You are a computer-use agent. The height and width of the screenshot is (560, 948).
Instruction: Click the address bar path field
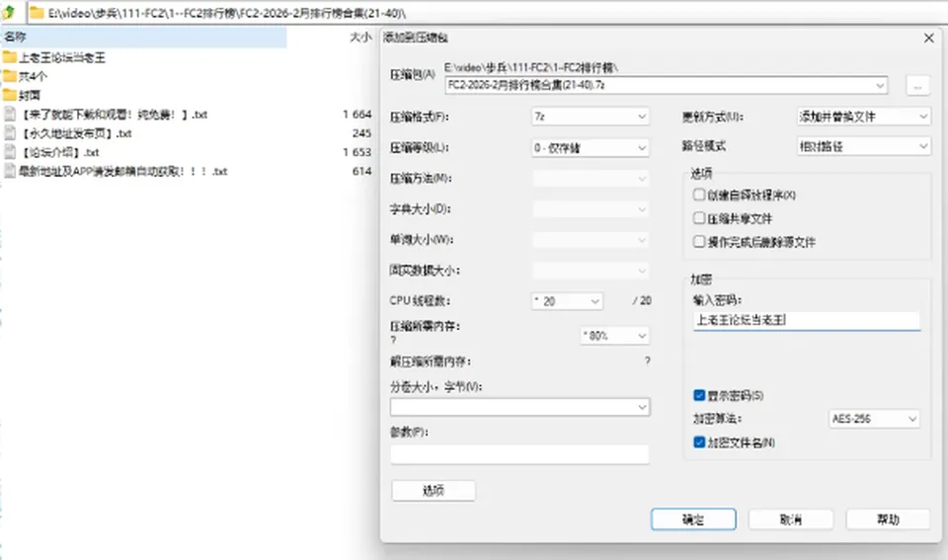[x=487, y=13]
